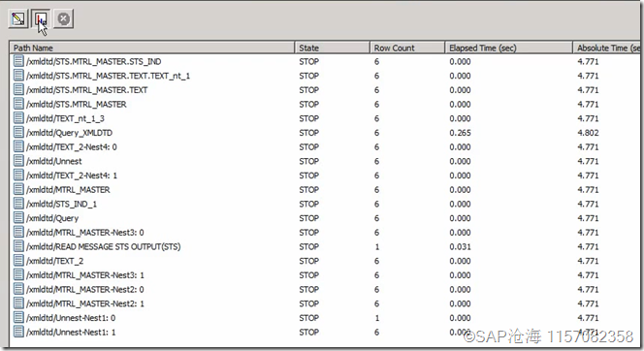Viewport: 644px width, 351px height.
Task: Click elapsed time value 0.031
Action: click(460, 246)
